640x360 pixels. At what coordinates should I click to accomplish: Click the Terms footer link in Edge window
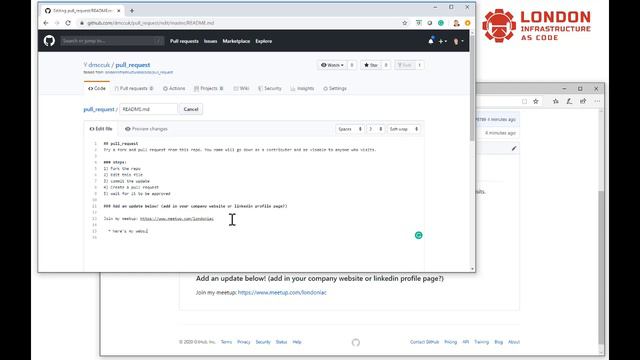pos(226,342)
